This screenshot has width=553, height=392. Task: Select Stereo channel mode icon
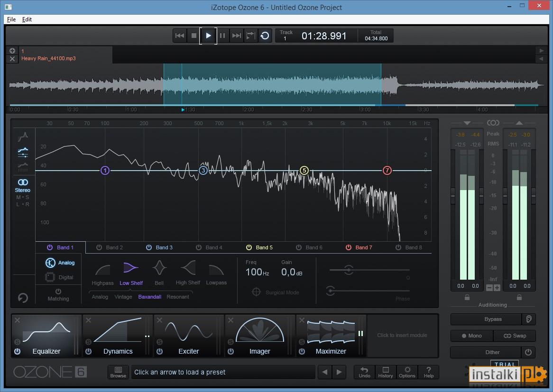point(23,182)
